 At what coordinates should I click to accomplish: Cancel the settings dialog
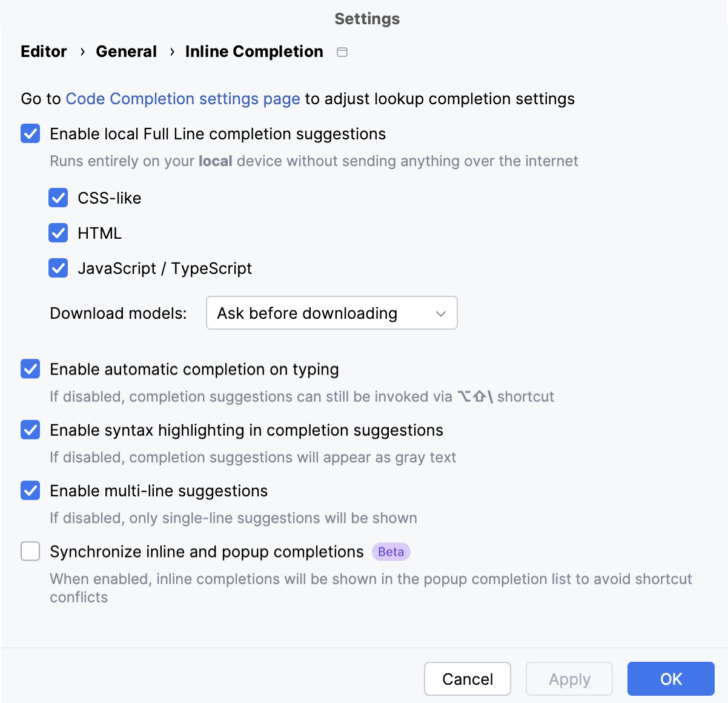[467, 679]
